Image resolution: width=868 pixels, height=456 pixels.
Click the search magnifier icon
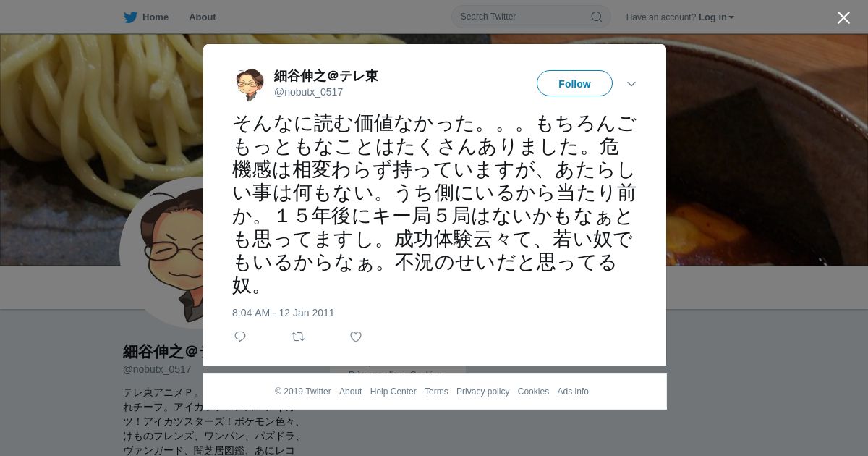coord(597,17)
